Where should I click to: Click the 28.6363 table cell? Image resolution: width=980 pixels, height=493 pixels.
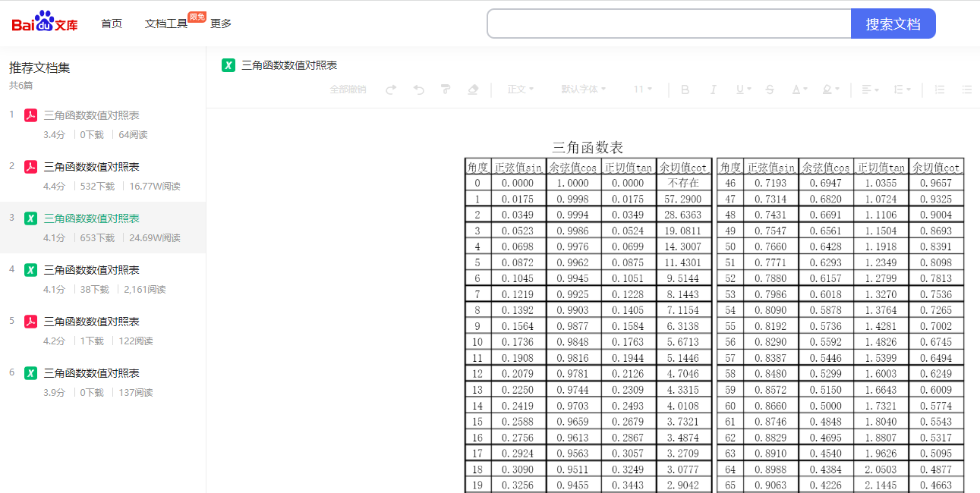(x=683, y=215)
